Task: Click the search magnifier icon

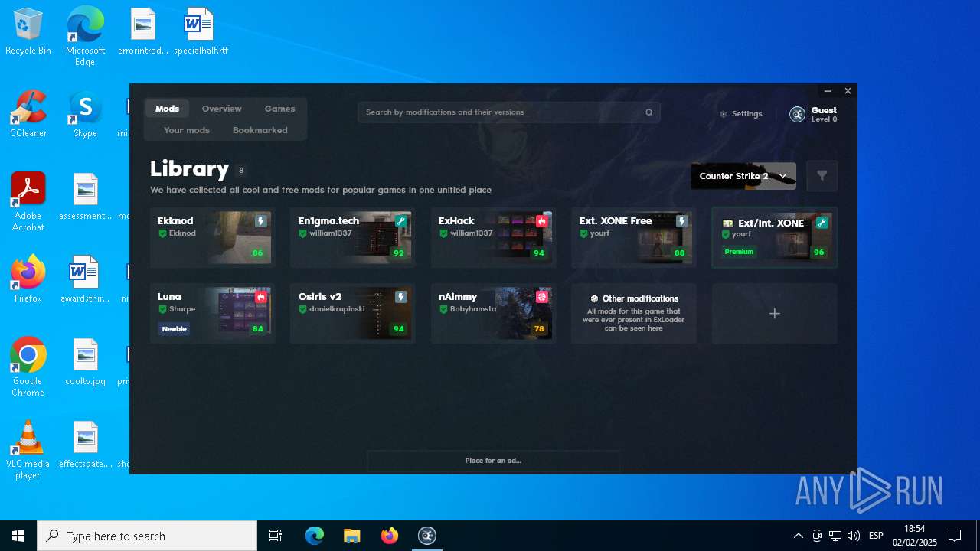Action: click(x=649, y=112)
